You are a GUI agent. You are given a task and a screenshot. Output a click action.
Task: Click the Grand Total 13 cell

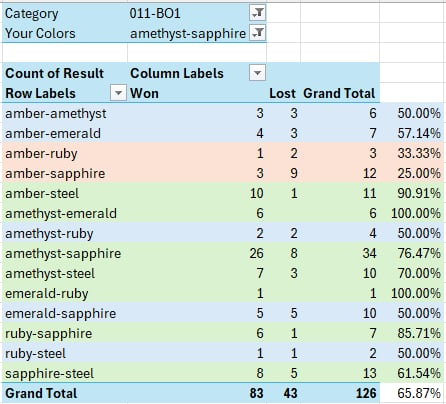point(340,373)
